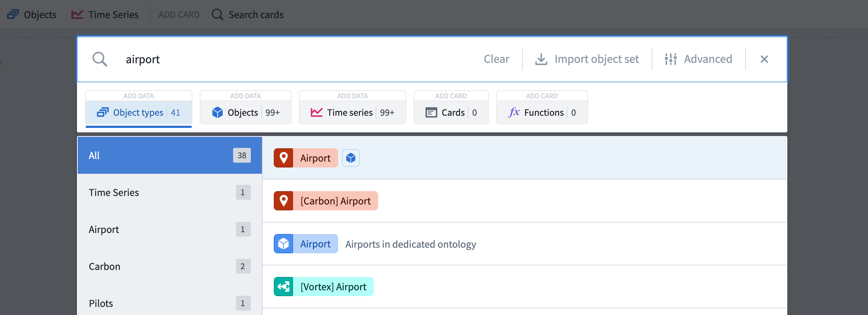Filter by Carbon category
This screenshot has width=868, height=315.
tap(170, 266)
